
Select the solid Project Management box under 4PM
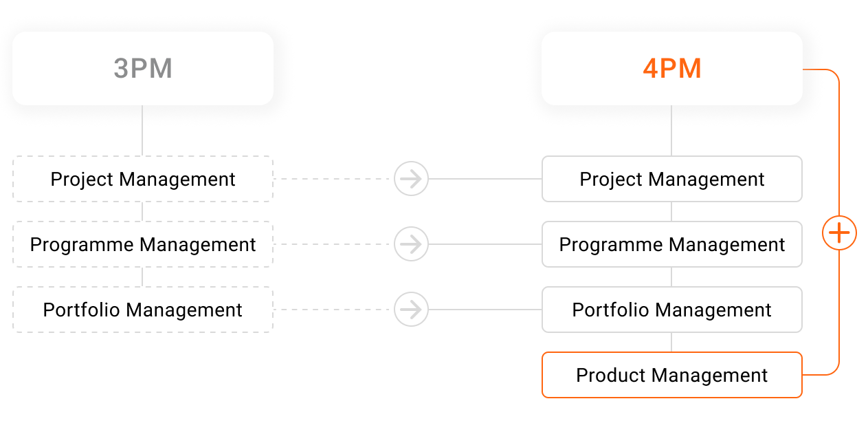pos(671,179)
